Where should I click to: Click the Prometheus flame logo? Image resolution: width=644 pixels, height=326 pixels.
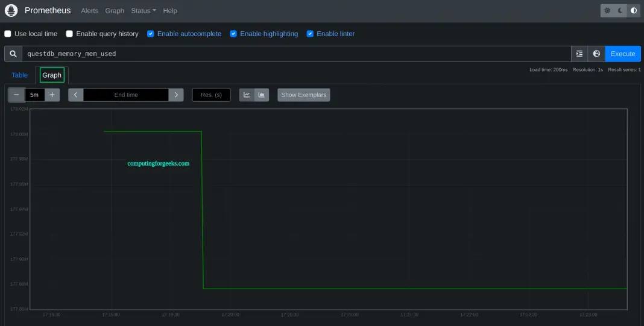click(x=11, y=10)
